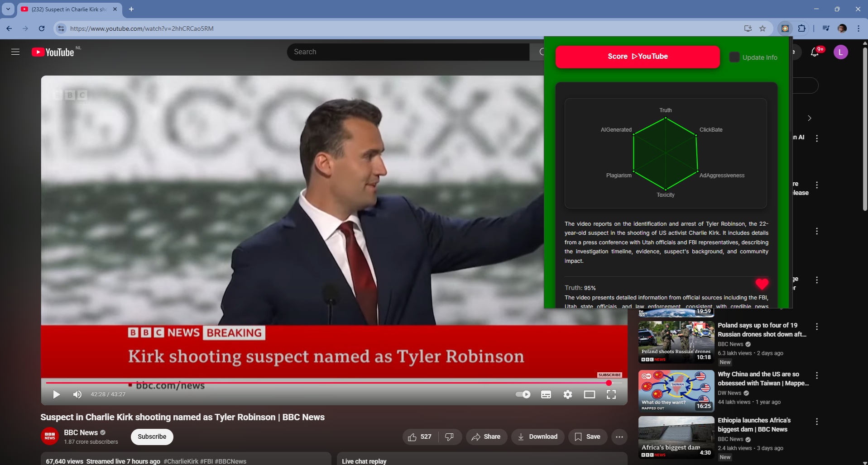868x465 pixels.
Task: Open the Poland says up to four video title
Action: pyautogui.click(x=762, y=330)
